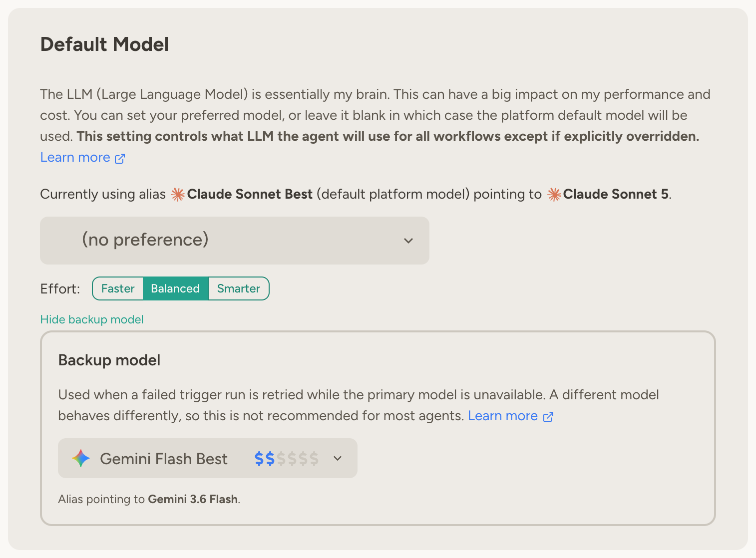Click the Gemini sparkle icon in backup selector
This screenshot has width=756, height=558.
(x=81, y=458)
